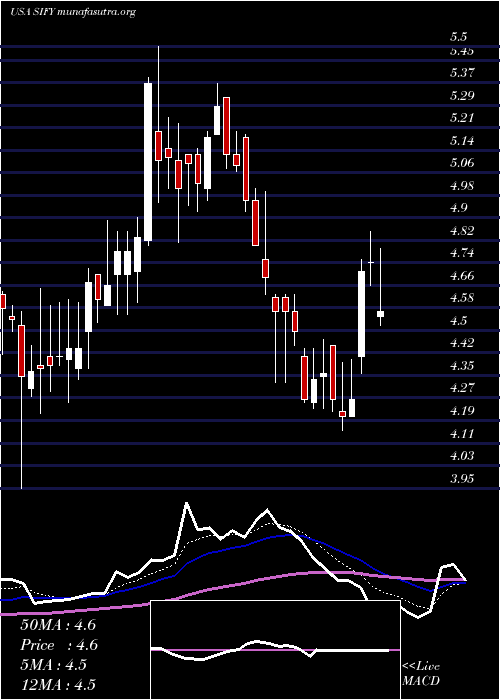Select the 4.42 price axis label
The image size is (500, 700).
pos(462,343)
